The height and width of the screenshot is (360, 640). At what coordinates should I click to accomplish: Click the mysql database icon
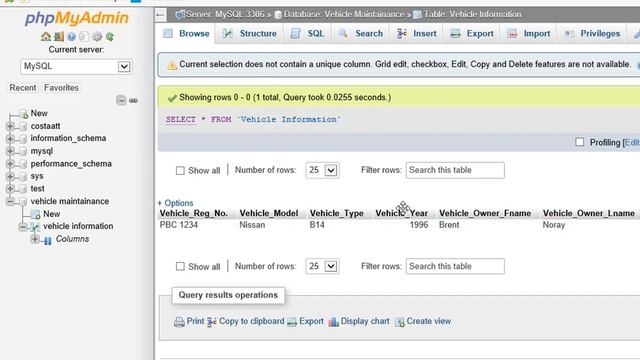pos(23,151)
